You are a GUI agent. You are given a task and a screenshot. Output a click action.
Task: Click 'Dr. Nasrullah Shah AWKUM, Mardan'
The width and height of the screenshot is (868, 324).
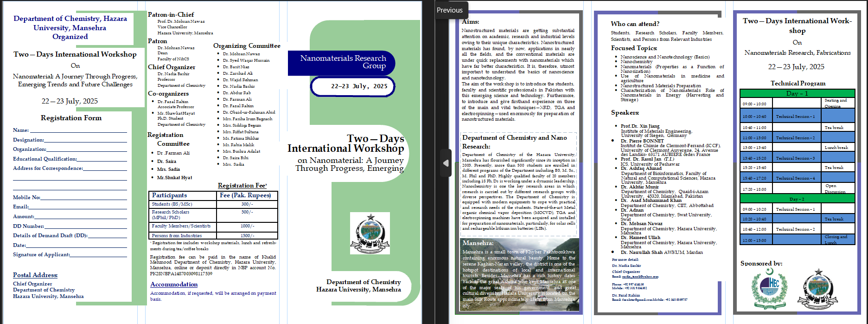(662, 253)
